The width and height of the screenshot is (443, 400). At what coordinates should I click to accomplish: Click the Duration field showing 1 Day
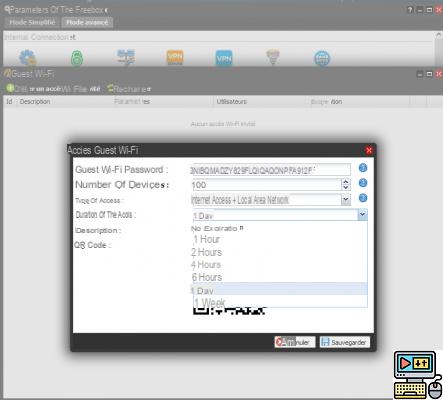(x=275, y=215)
